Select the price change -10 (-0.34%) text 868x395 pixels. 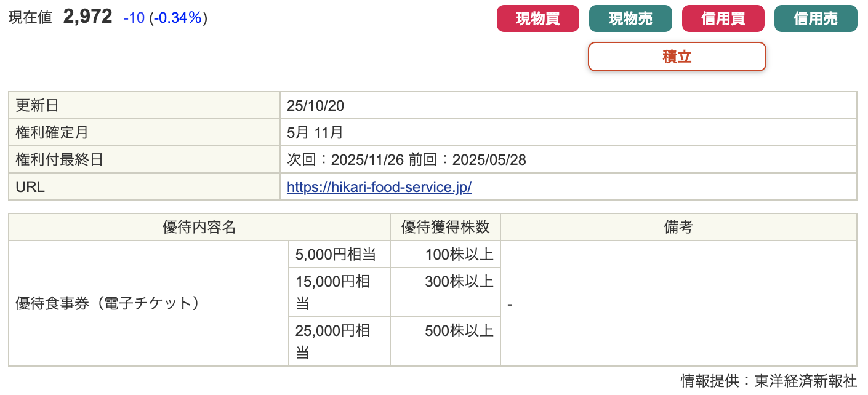coord(165,18)
